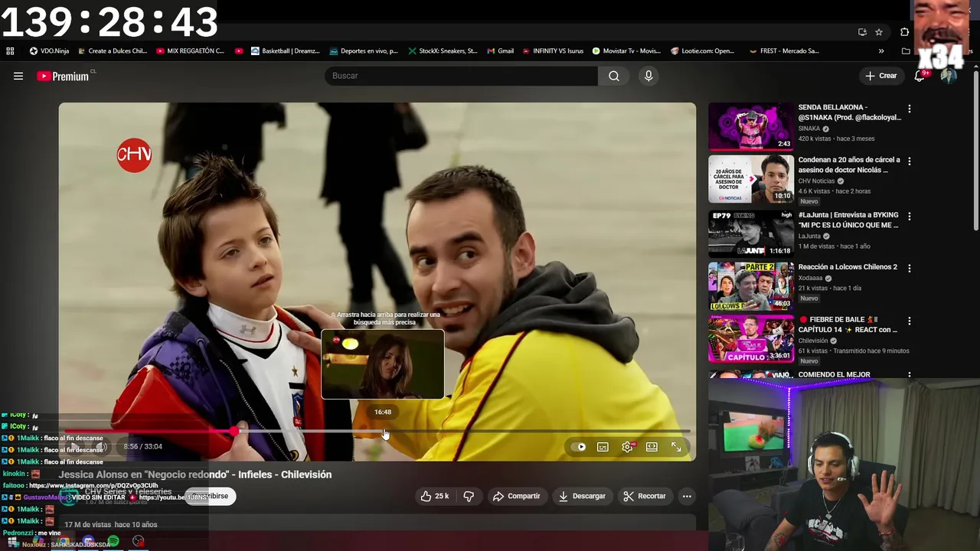980x551 pixels.
Task: Open Reacción a Lolcows Chilenos 2 thumbnail
Action: [751, 285]
